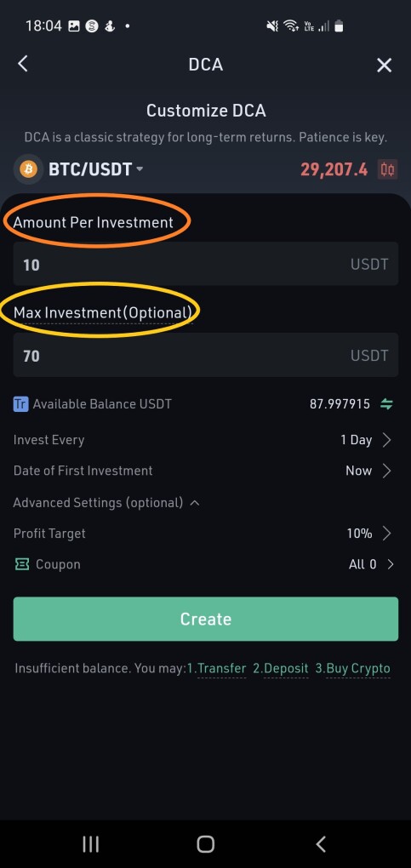Open the candlestick chart icon beside price
Screen dimensions: 411x868
click(x=388, y=169)
